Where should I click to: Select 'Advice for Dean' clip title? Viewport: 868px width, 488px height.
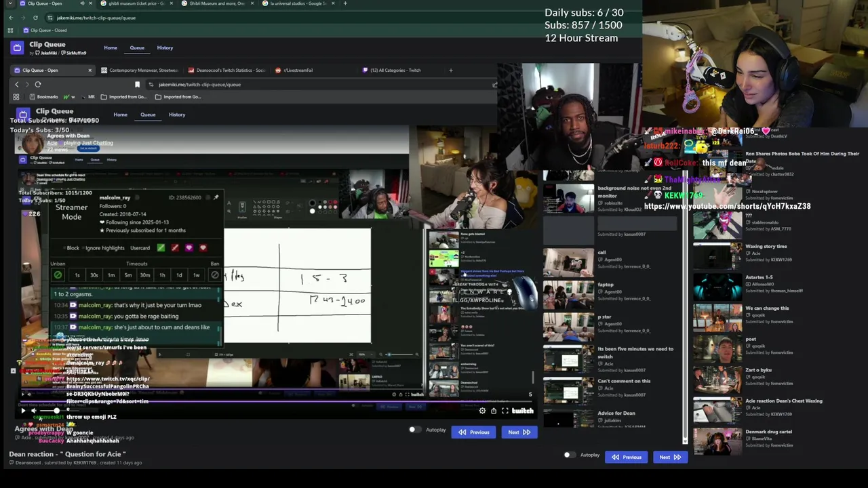(x=616, y=413)
